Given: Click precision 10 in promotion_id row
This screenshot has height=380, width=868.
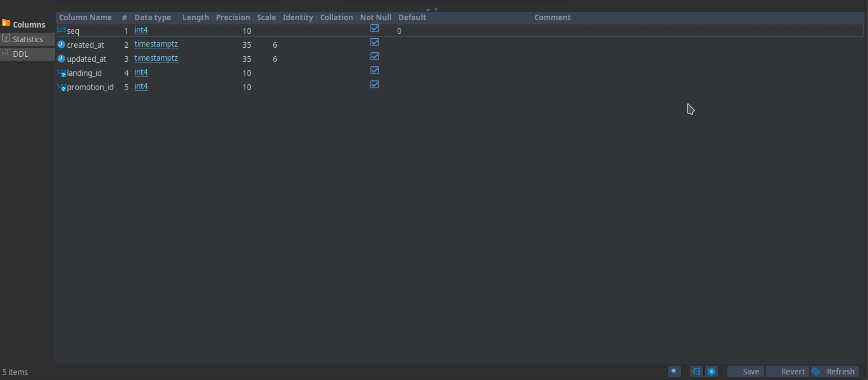Looking at the screenshot, I should (247, 87).
